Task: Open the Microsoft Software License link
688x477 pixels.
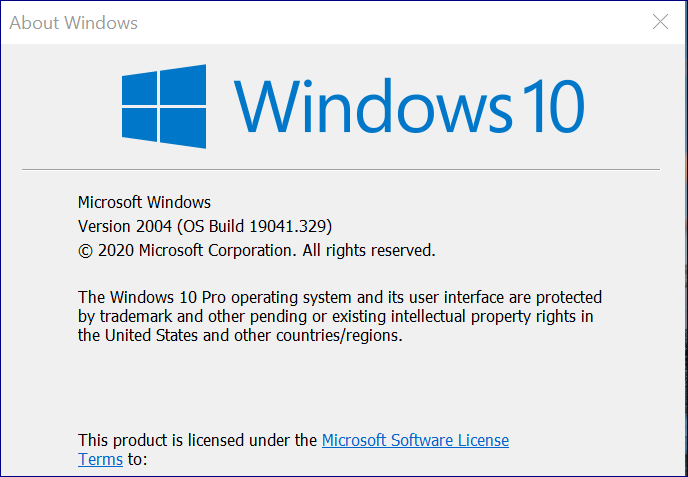Action: (415, 440)
